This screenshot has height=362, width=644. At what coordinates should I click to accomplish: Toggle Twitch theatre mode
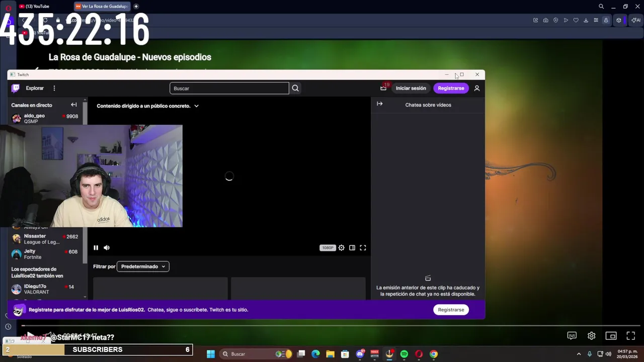coord(352,247)
